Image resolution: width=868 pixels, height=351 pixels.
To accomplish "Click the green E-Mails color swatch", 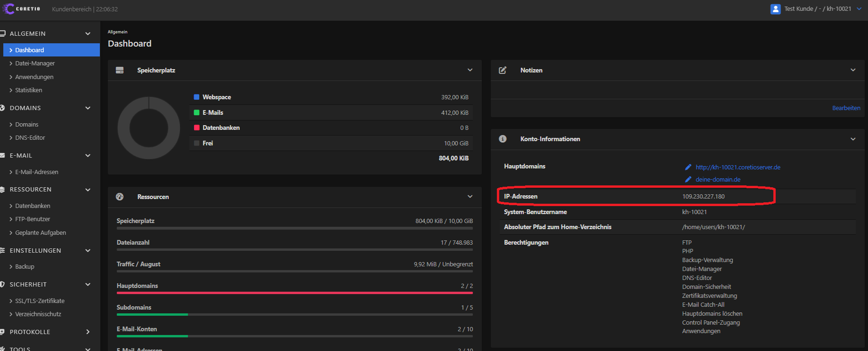I will (196, 112).
